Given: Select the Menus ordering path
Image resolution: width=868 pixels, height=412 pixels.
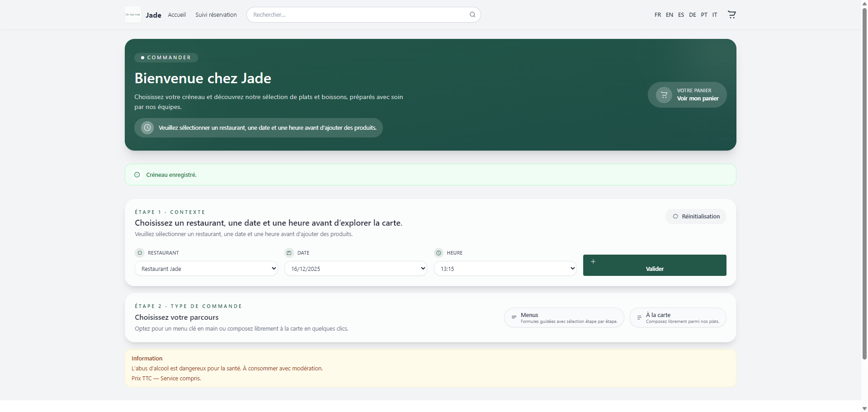Looking at the screenshot, I should [564, 317].
